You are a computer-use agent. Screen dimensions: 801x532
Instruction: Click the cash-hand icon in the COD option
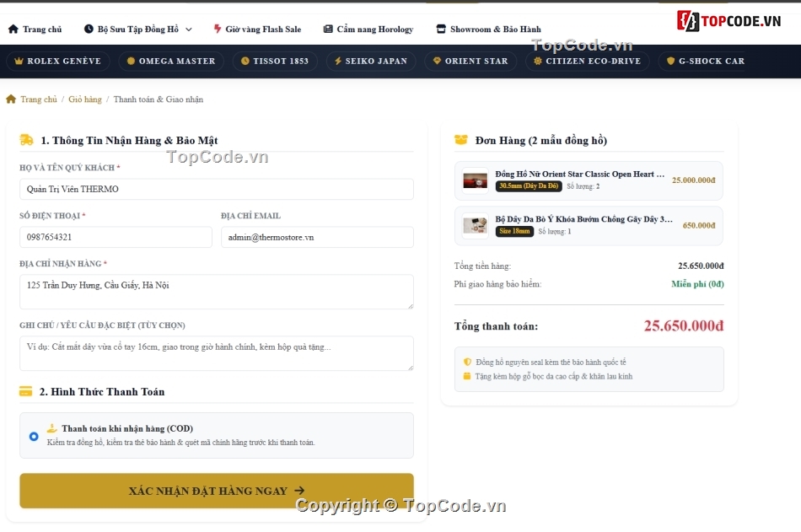tap(52, 428)
